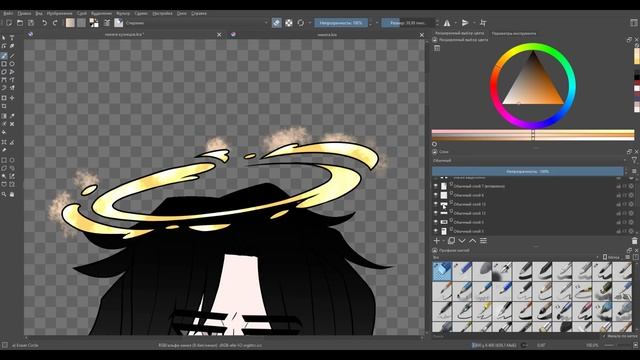Save the document from toolbar
The image size is (640, 360).
point(31,23)
